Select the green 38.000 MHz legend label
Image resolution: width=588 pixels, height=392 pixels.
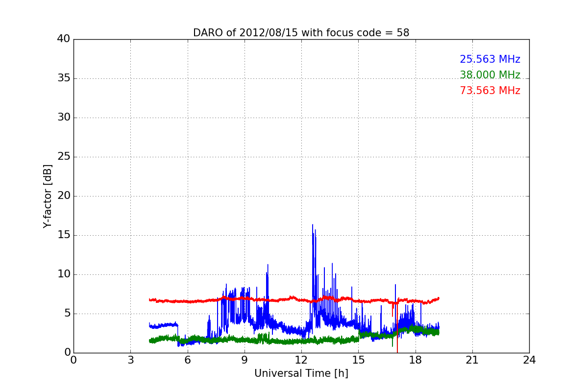pos(490,75)
